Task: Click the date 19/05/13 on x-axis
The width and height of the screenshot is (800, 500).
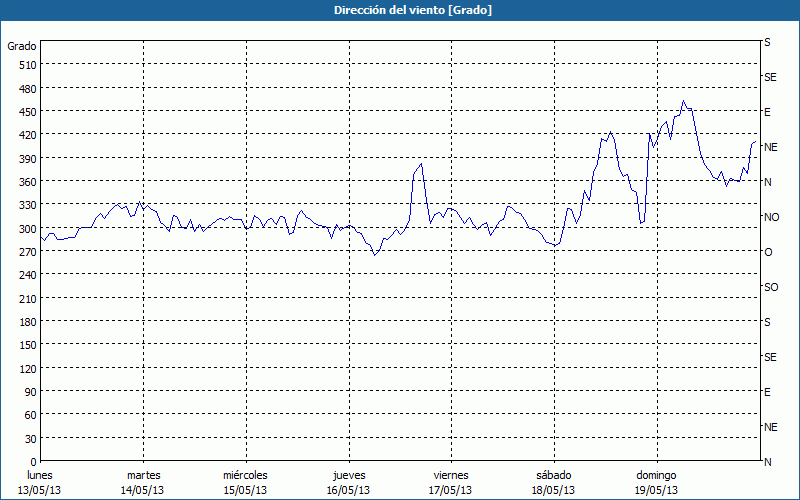Action: coord(656,490)
